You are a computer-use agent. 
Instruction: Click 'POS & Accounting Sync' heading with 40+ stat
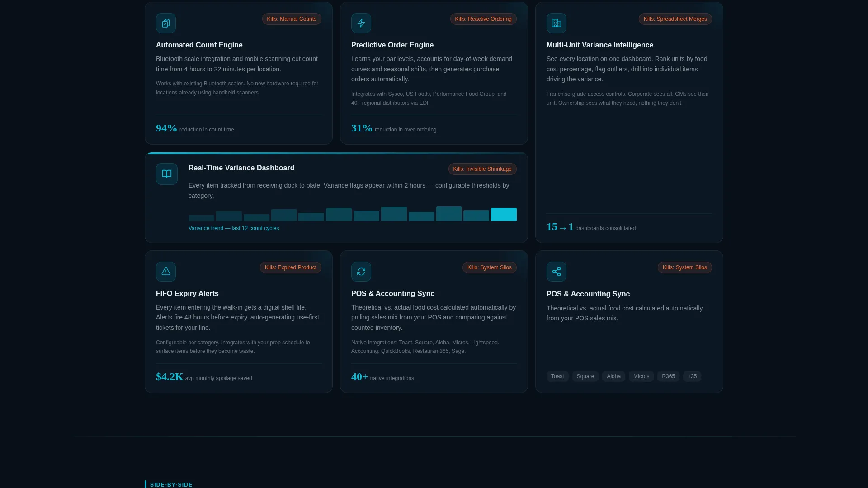[x=393, y=294]
